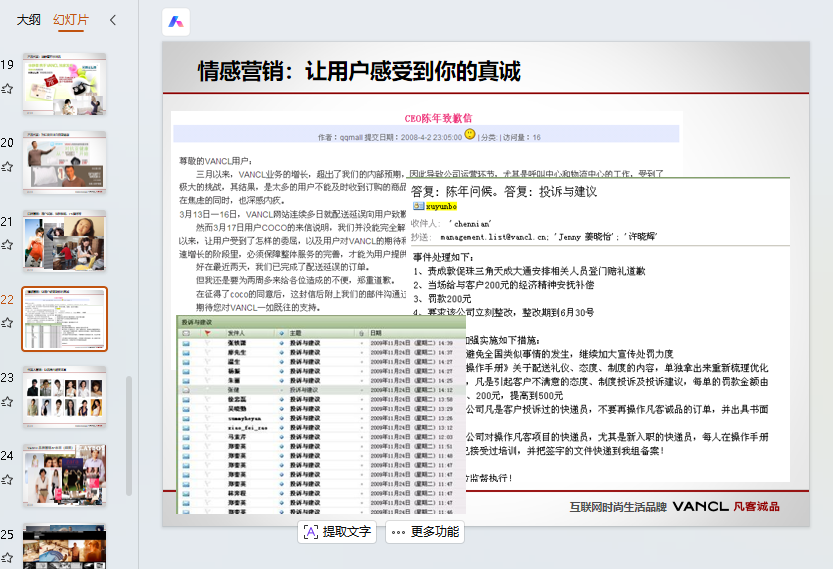The width and height of the screenshot is (833, 569).
Task: Star slide 25 with its star icon
Action: coord(7,558)
